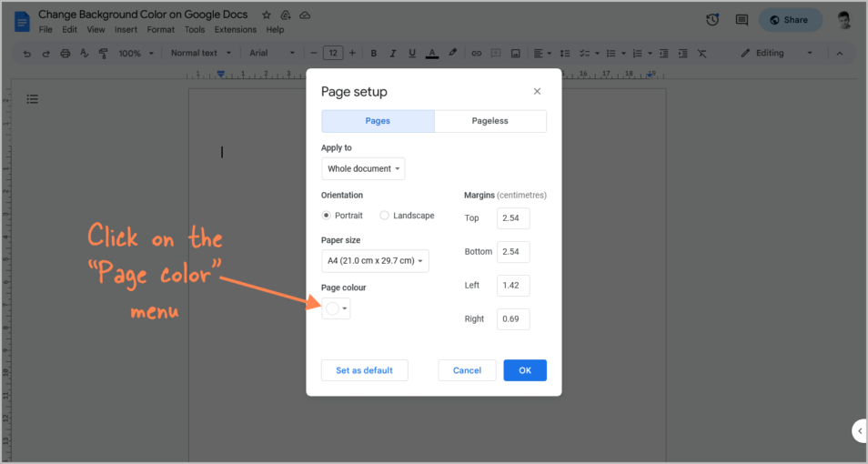Viewport: 868px width, 464px height.
Task: Toggle Bold formatting
Action: click(x=374, y=53)
